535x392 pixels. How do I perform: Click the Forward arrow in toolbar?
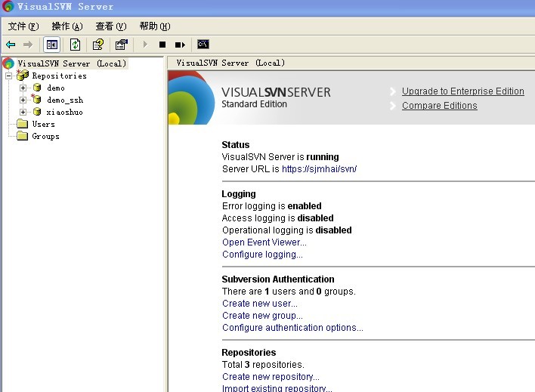pos(28,45)
